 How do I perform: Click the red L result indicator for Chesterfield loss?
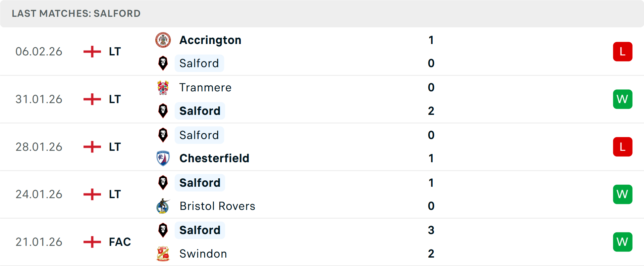[x=623, y=147]
